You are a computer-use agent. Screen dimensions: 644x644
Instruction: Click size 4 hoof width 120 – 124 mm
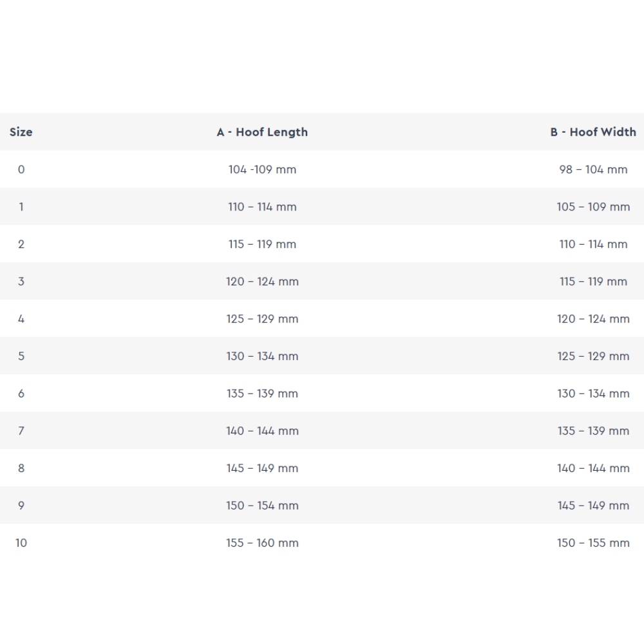coord(593,319)
